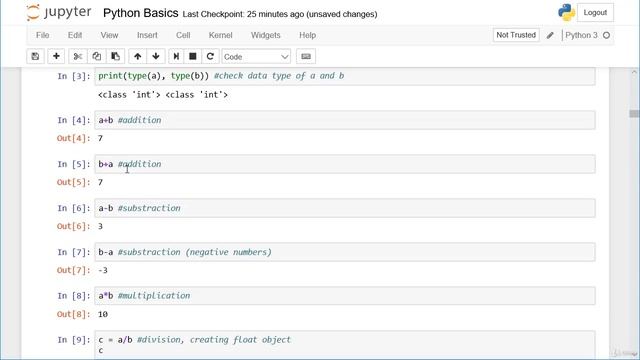Open the Help menu
Viewport: 640px width, 360px height.
[307, 35]
